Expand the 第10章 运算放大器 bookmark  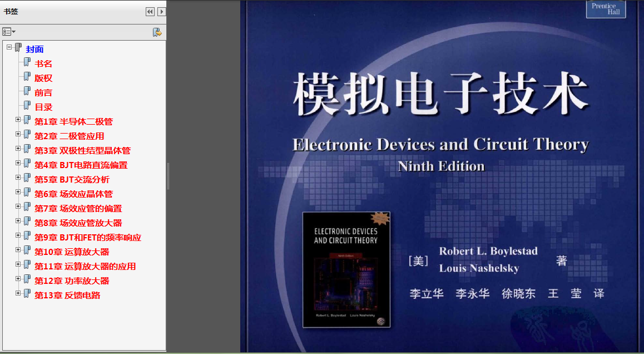[x=18, y=250]
